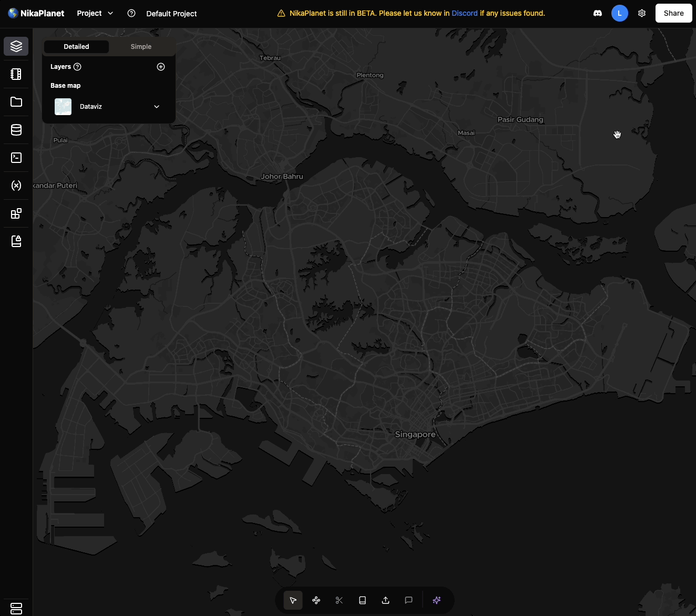This screenshot has width=696, height=616.
Task: Open the Layers help question icon
Action: pyautogui.click(x=77, y=67)
